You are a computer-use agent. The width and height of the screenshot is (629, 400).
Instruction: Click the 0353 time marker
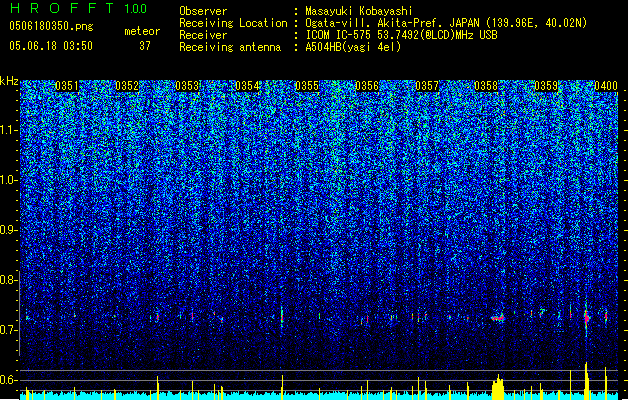[187, 86]
